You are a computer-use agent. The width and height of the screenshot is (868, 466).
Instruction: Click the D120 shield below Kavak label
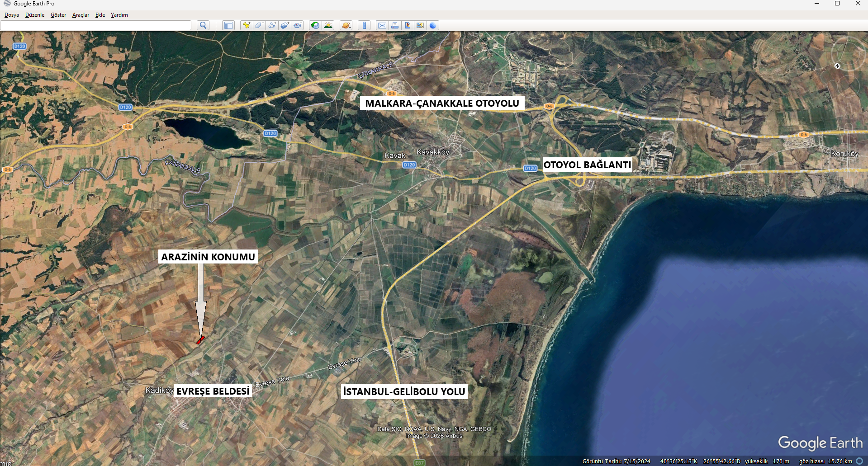(x=409, y=165)
